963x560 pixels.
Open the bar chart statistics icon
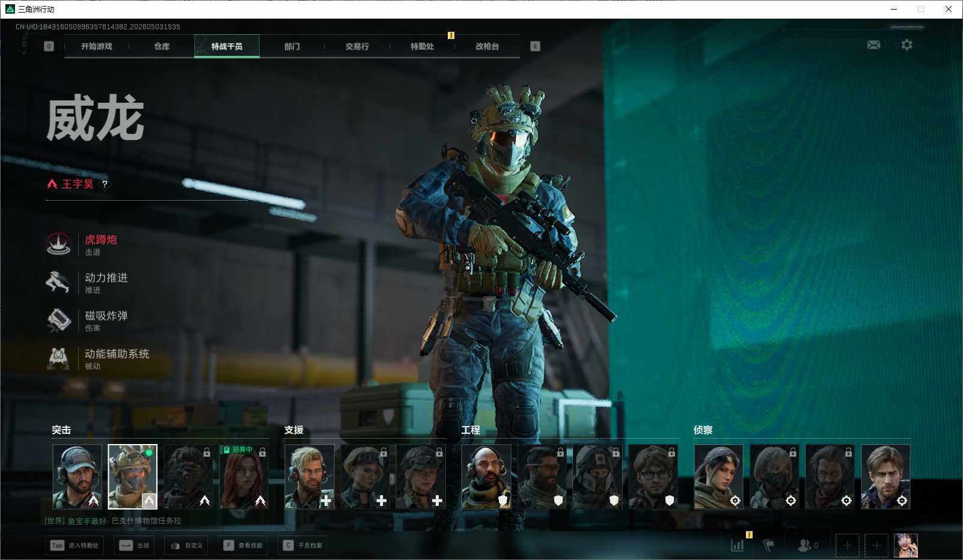point(738,545)
